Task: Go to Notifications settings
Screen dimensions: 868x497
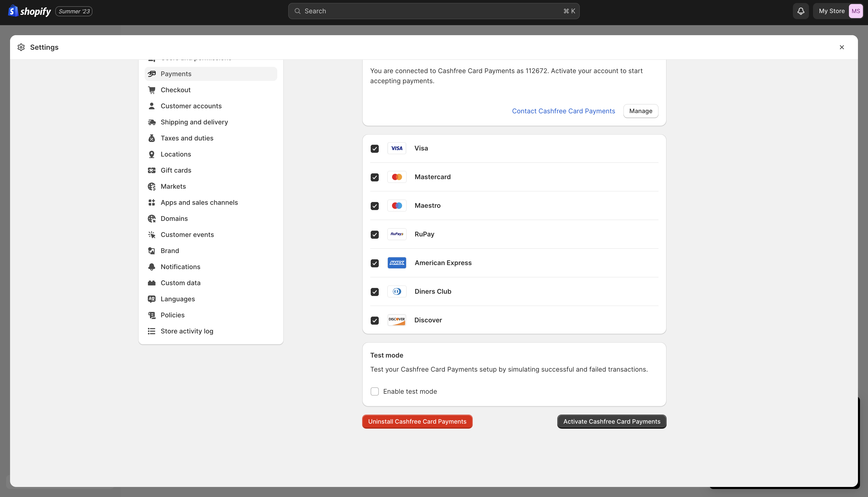Action: [x=180, y=267]
